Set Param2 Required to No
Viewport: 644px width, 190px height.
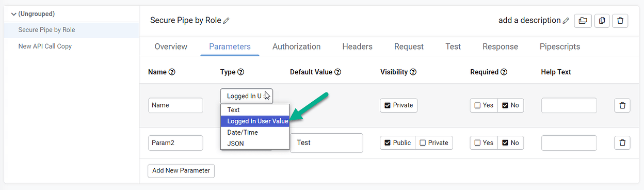(x=510, y=143)
